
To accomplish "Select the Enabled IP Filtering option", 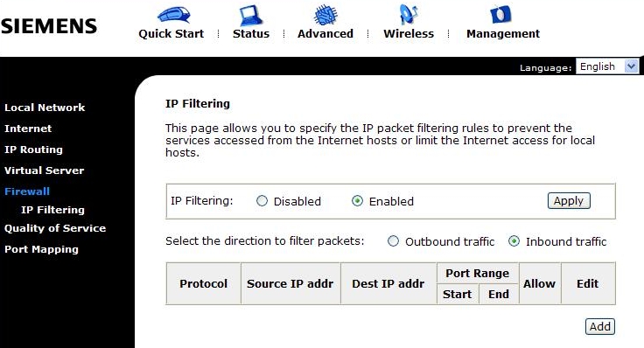I will pyautogui.click(x=357, y=201).
